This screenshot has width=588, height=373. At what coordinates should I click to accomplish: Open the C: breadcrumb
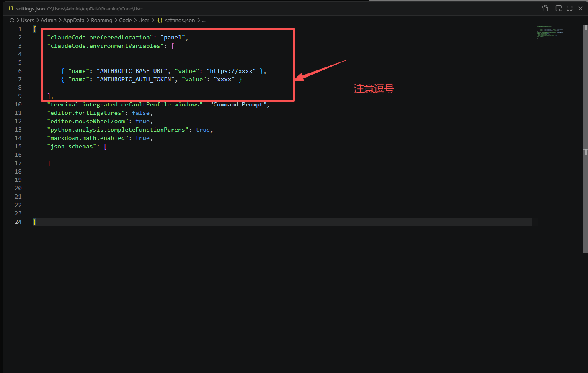coord(12,20)
